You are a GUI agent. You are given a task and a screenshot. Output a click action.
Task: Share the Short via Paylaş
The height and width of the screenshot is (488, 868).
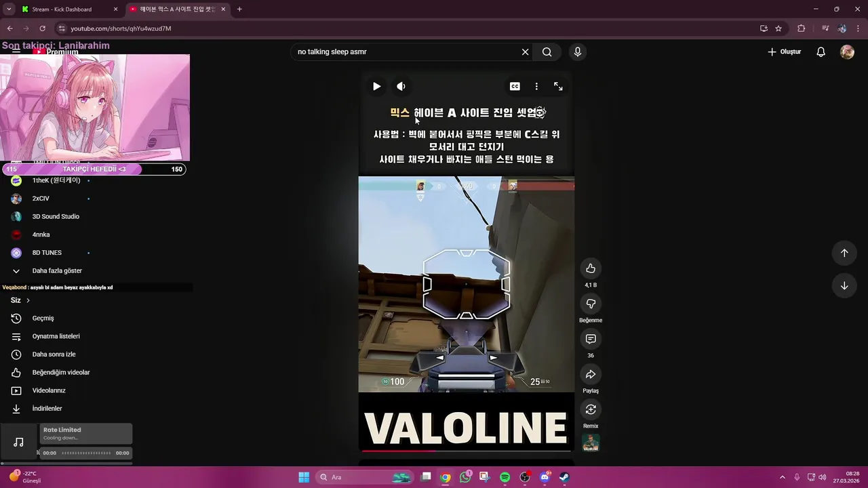pyautogui.click(x=591, y=374)
